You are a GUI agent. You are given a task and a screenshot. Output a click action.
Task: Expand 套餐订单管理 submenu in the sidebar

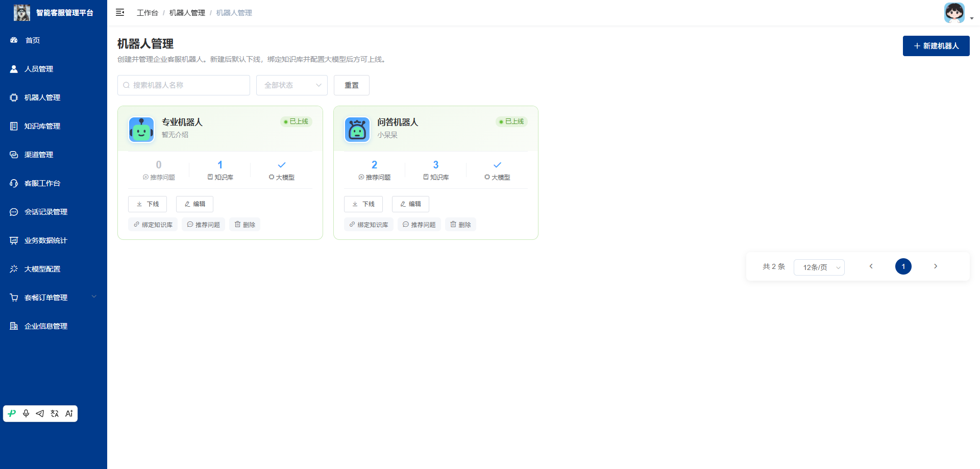[54, 298]
